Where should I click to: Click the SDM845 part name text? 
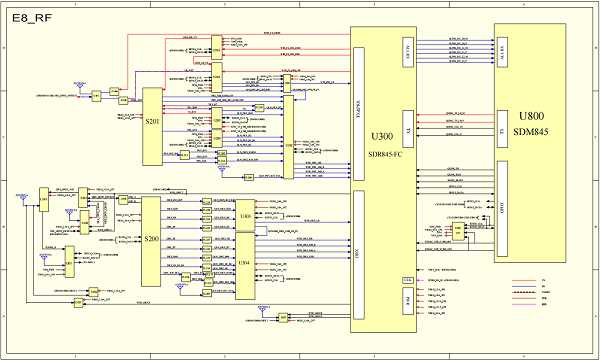tap(532, 132)
